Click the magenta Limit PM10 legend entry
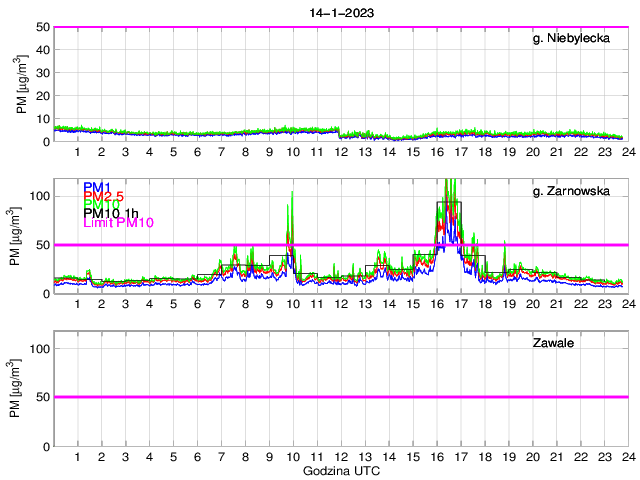 (x=119, y=222)
